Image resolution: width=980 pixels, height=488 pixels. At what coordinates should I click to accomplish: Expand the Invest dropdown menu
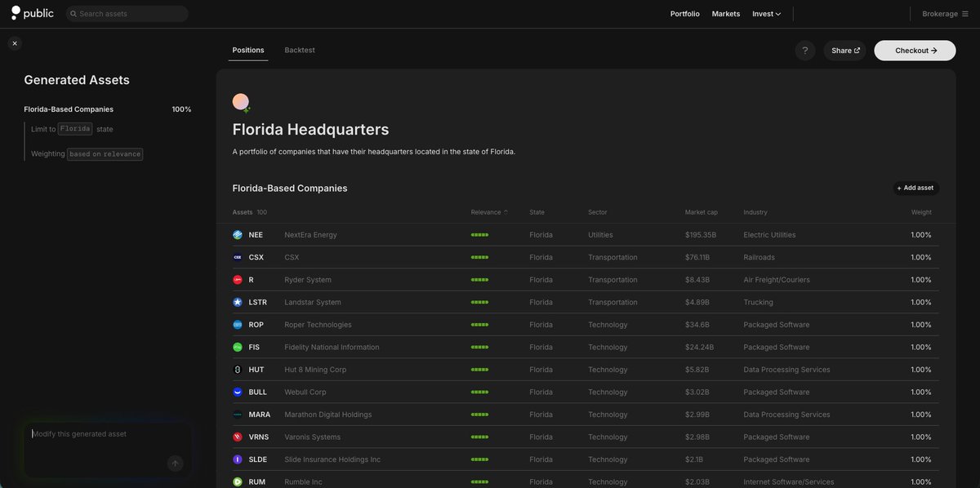click(x=767, y=14)
